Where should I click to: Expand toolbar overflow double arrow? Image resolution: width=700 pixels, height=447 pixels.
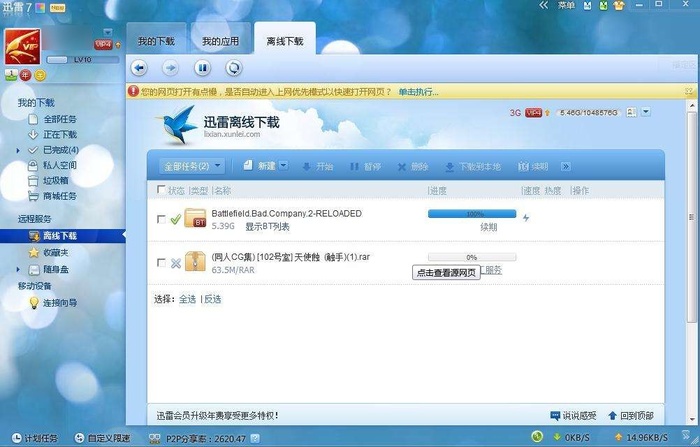566,167
